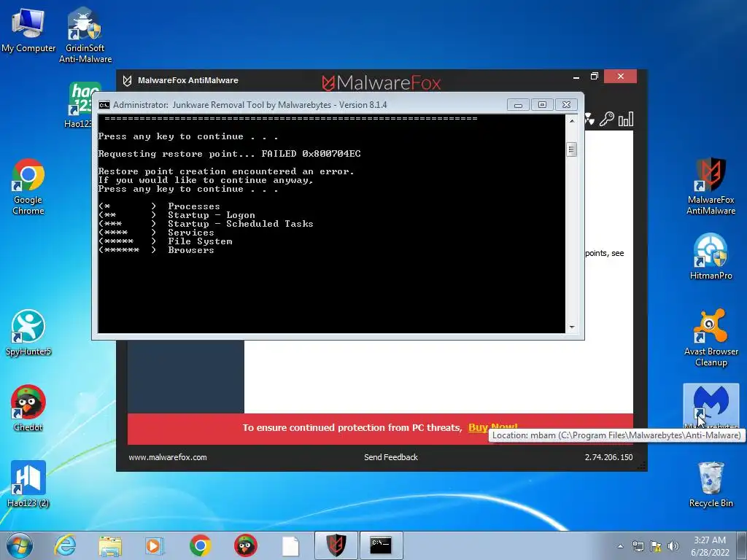Click 'FAILED 0x800704EC' text in console

(311, 154)
